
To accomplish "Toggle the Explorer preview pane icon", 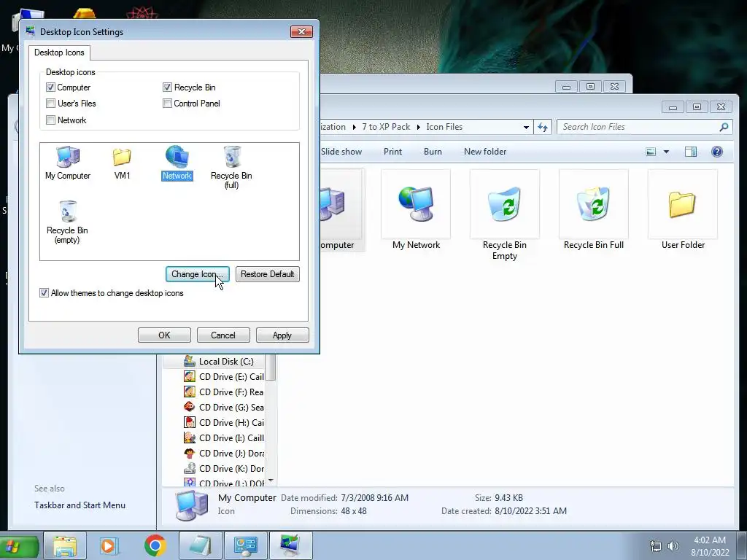I will 690,152.
